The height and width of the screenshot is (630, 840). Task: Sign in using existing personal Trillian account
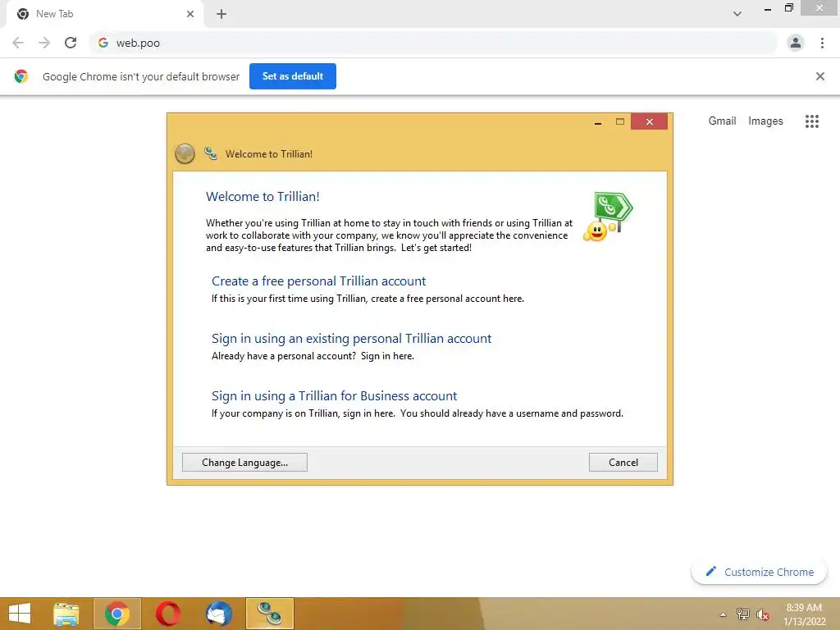click(351, 339)
